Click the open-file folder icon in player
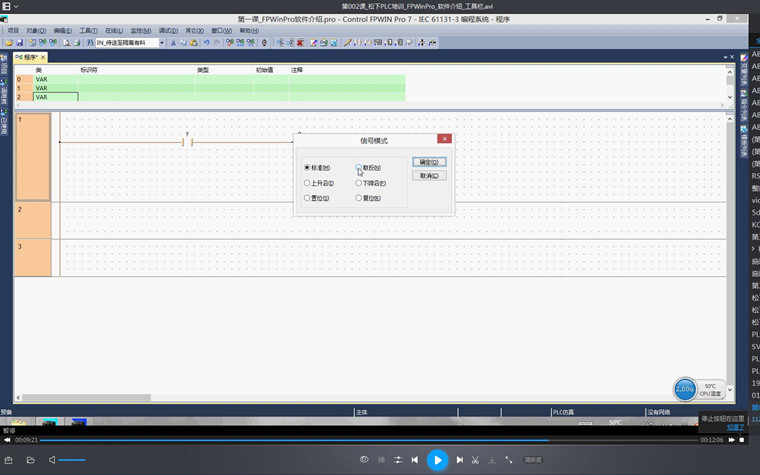 pyautogui.click(x=31, y=460)
